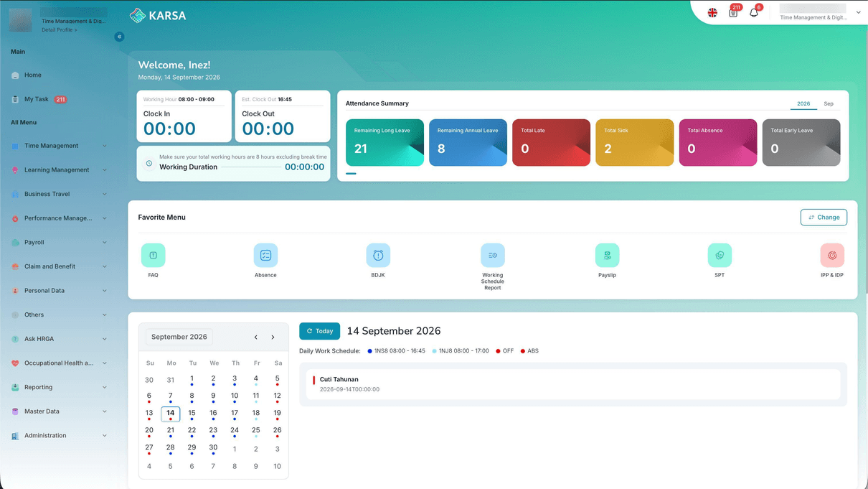Viewport: 868px width, 489px height.
Task: Go to next month in calendar
Action: [273, 337]
